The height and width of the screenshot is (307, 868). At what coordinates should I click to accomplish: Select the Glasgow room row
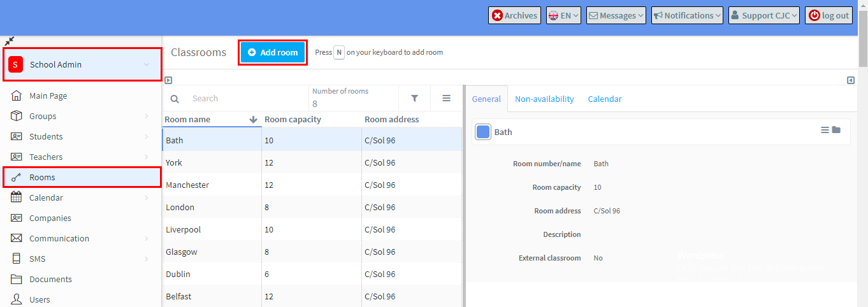[x=312, y=252]
